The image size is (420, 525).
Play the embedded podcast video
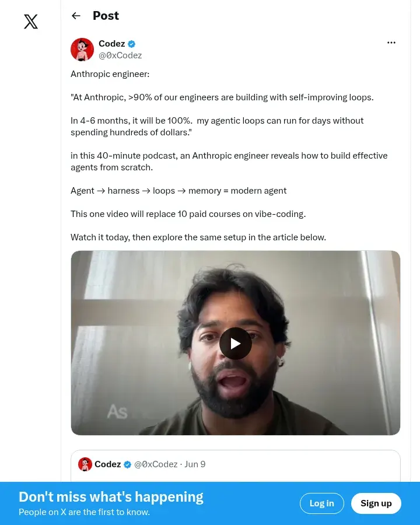pos(236,343)
